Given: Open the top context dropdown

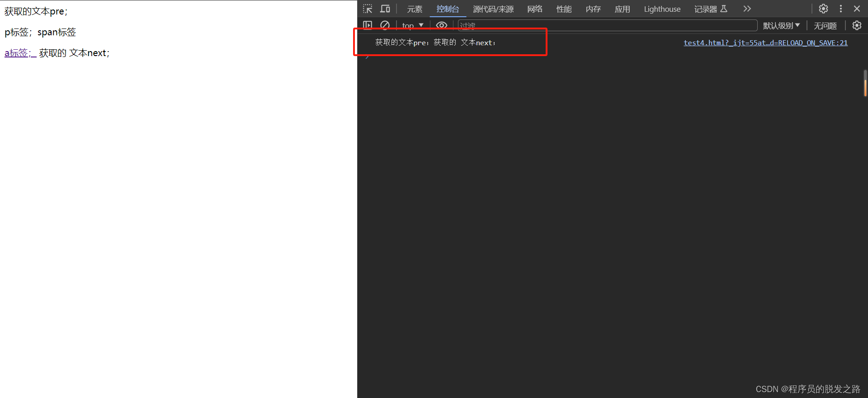Looking at the screenshot, I should coord(413,26).
